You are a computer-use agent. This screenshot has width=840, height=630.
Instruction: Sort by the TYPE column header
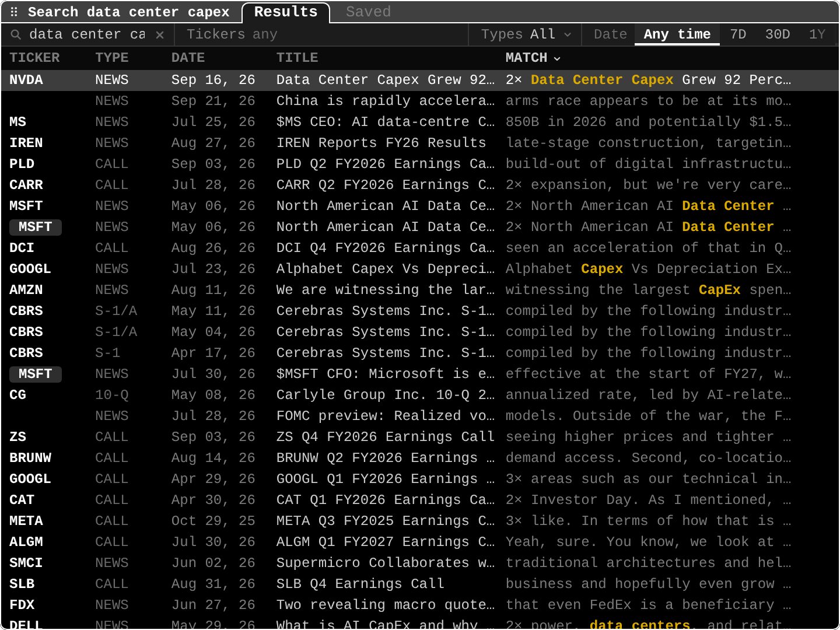point(111,58)
